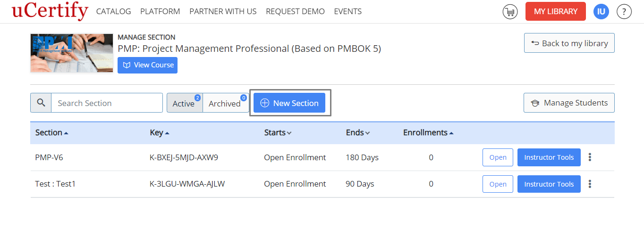Select REQUEST DEMO in navigation
644x237 pixels.
pyautogui.click(x=295, y=11)
